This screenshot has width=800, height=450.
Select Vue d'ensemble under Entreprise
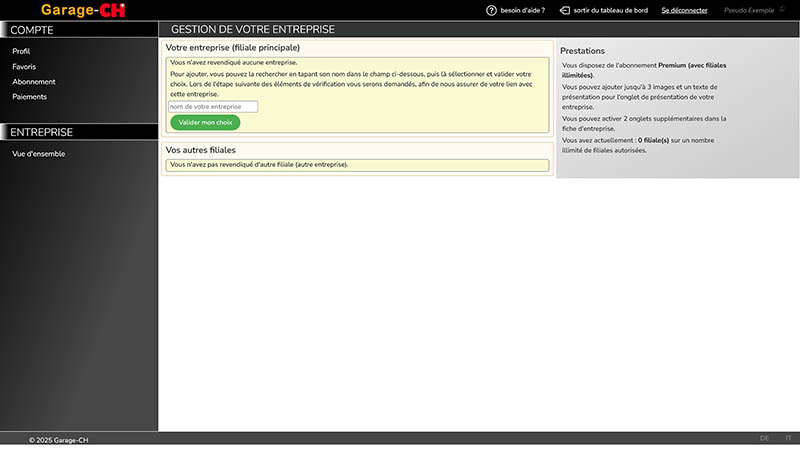tap(38, 154)
